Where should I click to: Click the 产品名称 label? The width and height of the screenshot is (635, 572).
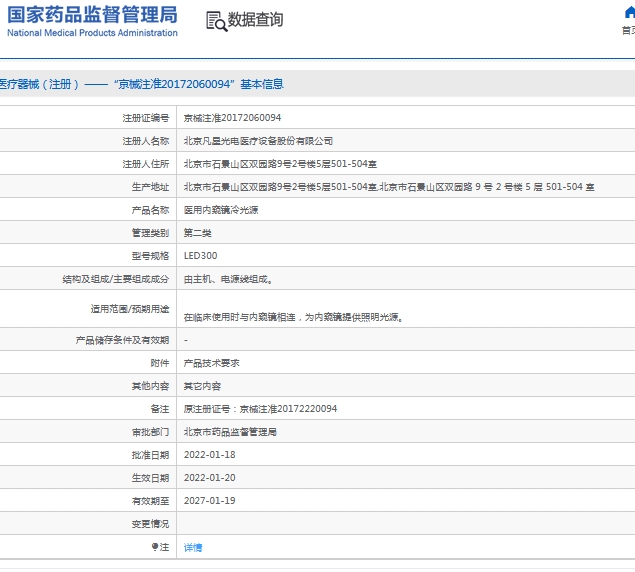[x=150, y=210]
